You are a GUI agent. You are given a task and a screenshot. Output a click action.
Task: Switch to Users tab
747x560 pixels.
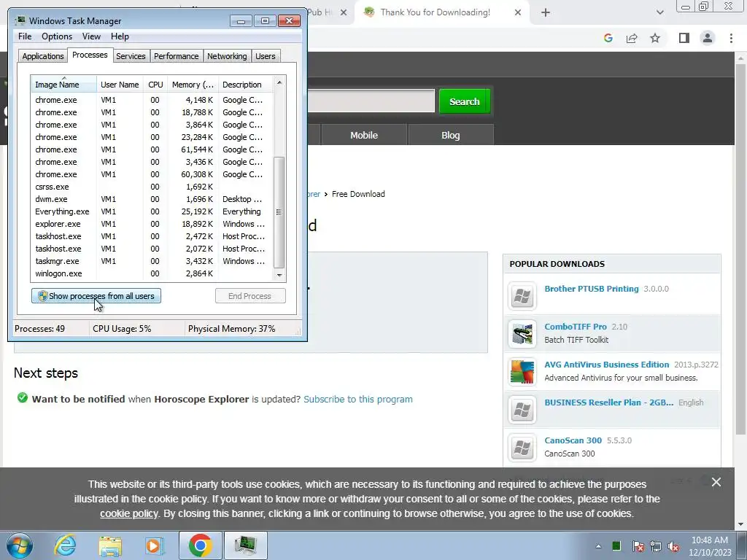click(x=265, y=55)
